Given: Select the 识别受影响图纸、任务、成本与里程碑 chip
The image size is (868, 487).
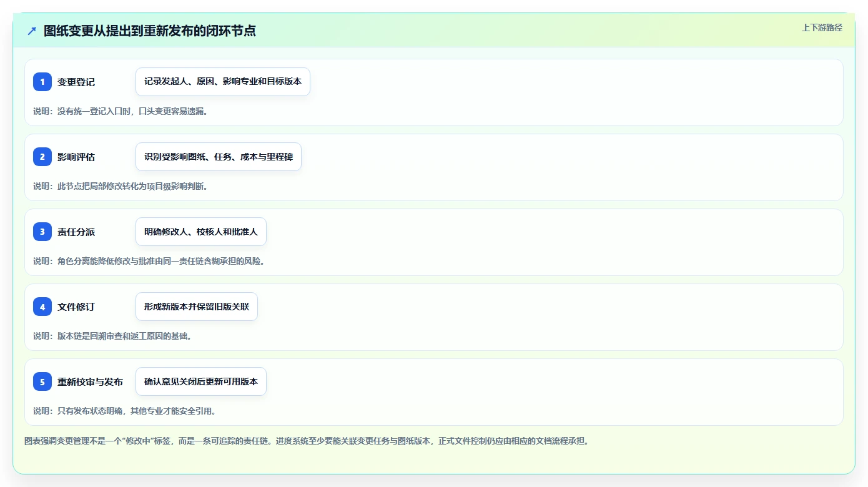Looking at the screenshot, I should click(219, 157).
